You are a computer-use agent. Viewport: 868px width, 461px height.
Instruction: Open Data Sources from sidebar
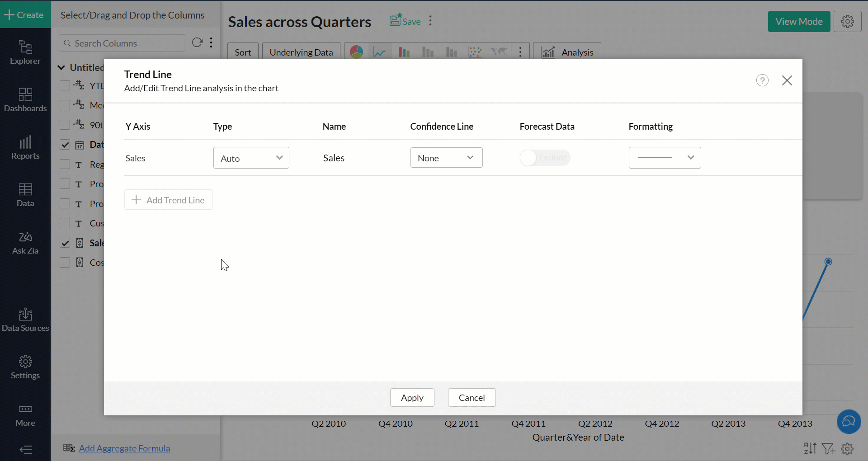pyautogui.click(x=25, y=320)
